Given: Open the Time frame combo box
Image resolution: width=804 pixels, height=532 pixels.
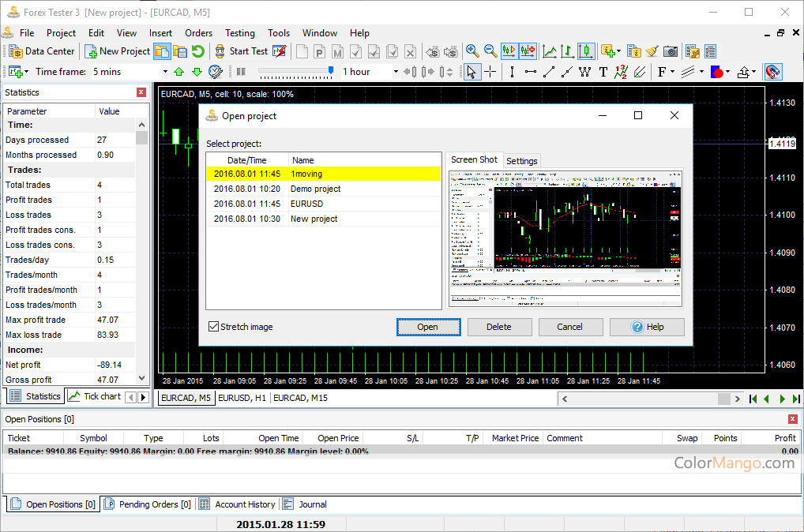Looking at the screenshot, I should pyautogui.click(x=130, y=72).
